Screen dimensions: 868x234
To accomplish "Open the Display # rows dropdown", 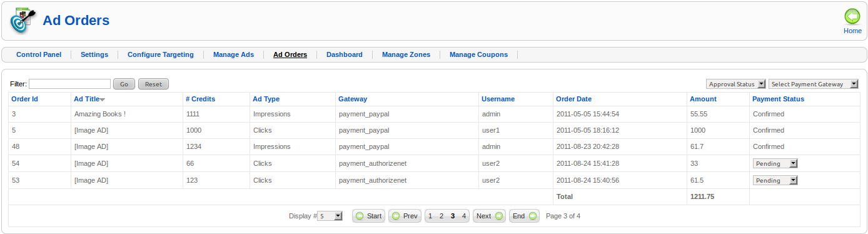I will pyautogui.click(x=330, y=216).
